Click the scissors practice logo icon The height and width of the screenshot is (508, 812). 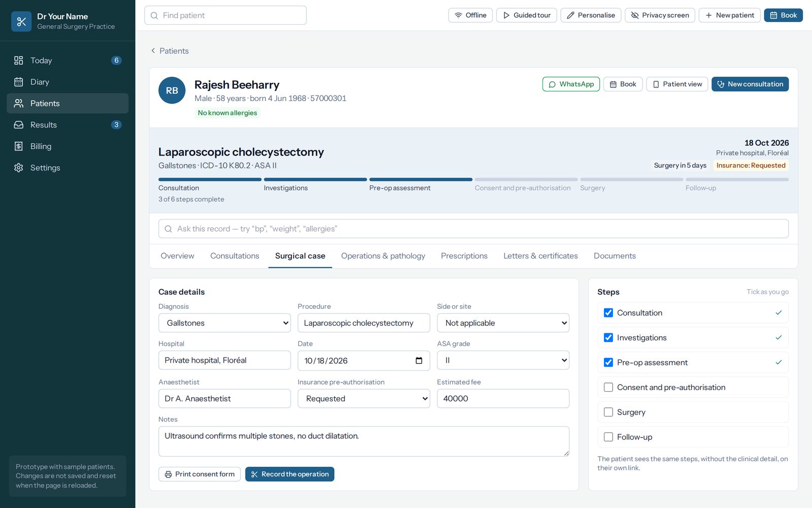tap(21, 21)
